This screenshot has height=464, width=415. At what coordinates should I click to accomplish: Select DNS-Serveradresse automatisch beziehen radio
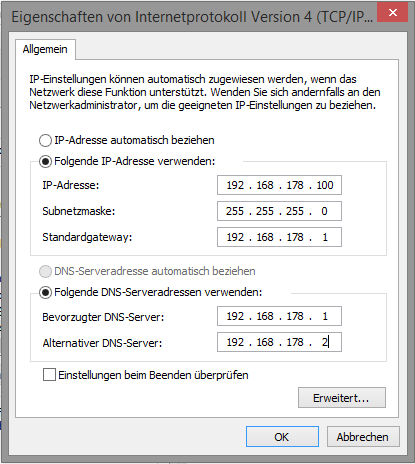click(45, 271)
